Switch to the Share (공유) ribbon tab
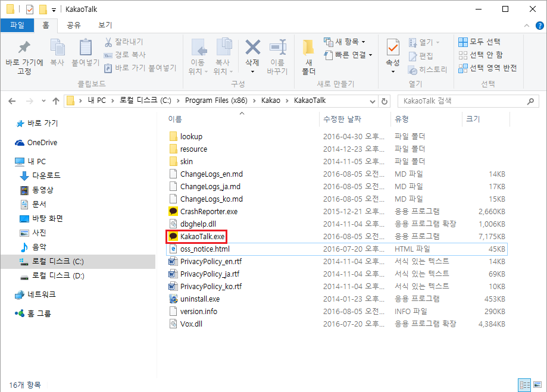 pos(74,25)
